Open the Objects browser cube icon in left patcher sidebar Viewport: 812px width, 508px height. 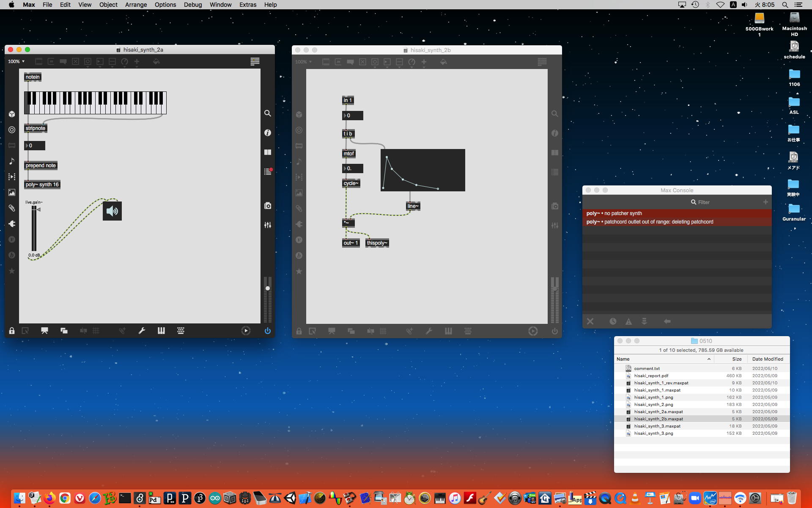(x=12, y=114)
